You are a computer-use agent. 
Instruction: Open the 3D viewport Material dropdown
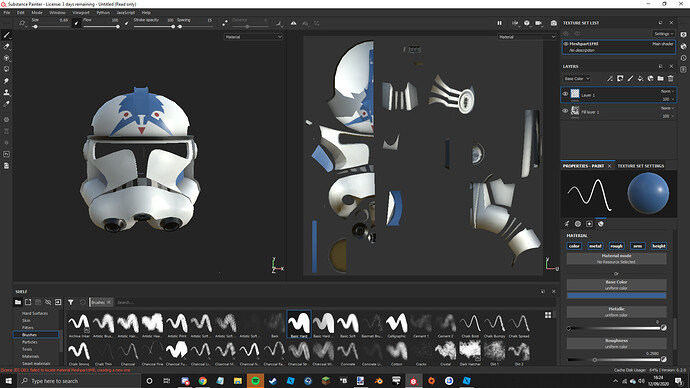tap(253, 37)
